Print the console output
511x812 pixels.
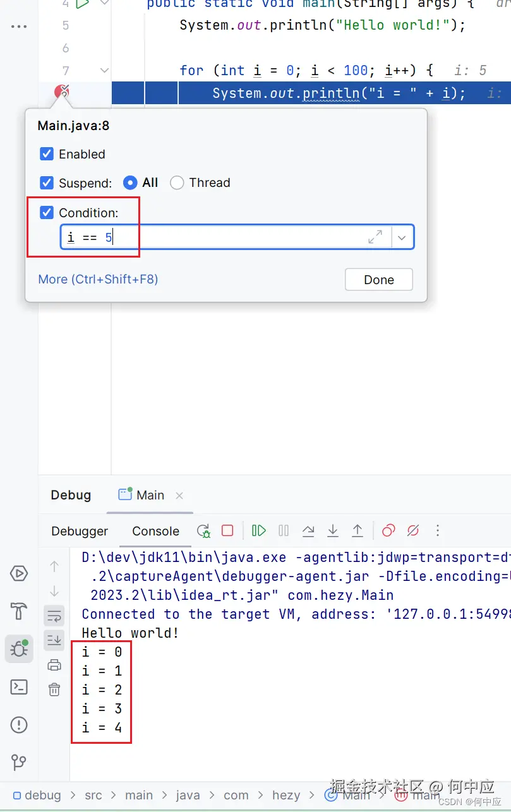pos(54,665)
